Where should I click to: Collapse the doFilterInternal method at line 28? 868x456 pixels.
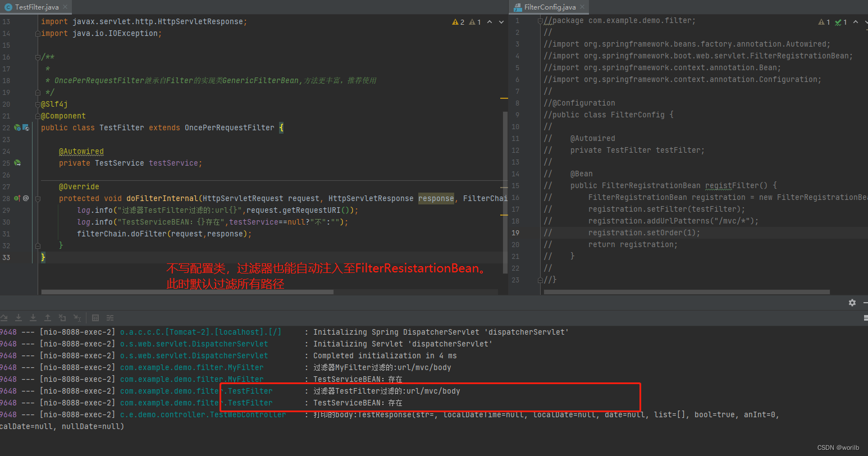[x=38, y=198]
